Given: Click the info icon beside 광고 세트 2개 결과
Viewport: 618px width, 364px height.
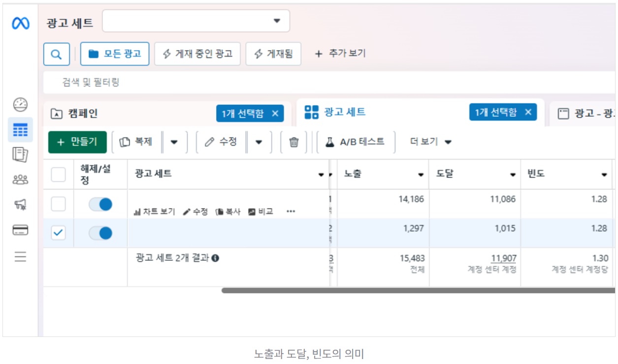Looking at the screenshot, I should (215, 258).
